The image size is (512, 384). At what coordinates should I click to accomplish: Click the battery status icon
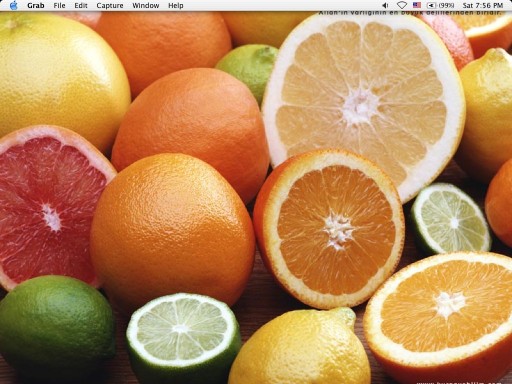coord(431,5)
